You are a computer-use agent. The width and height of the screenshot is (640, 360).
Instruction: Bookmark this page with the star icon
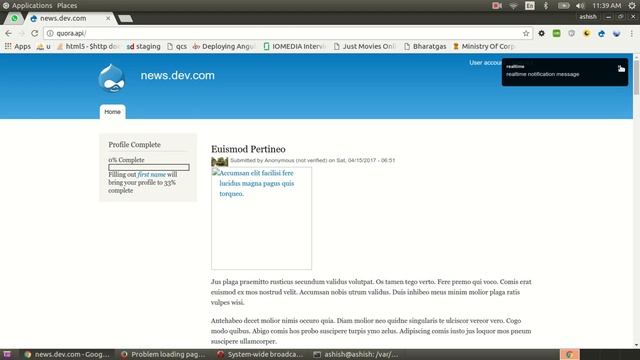click(526, 33)
